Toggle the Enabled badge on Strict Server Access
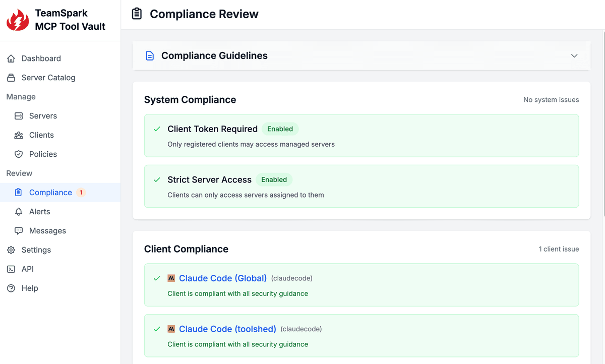The width and height of the screenshot is (605, 364). [274, 179]
